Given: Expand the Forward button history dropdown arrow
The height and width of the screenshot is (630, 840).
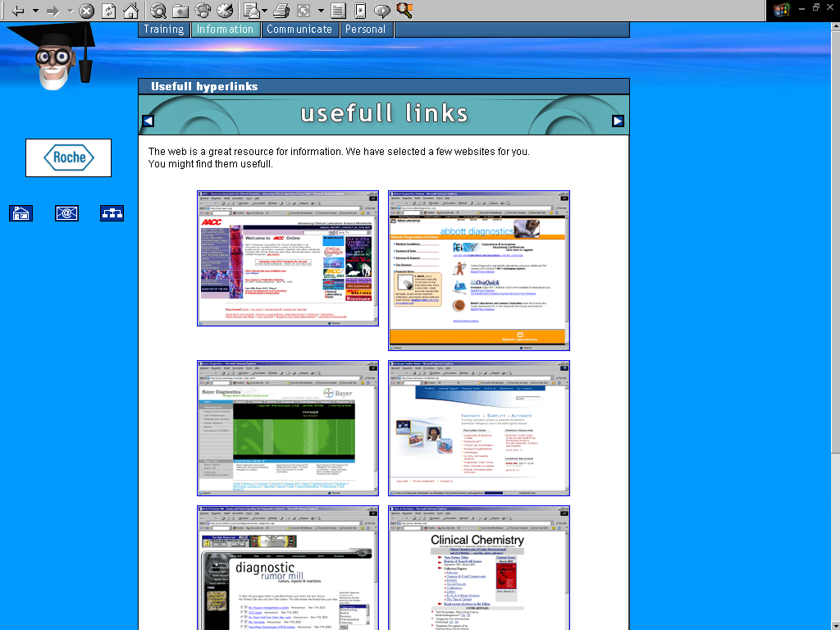Looking at the screenshot, I should click(x=70, y=11).
